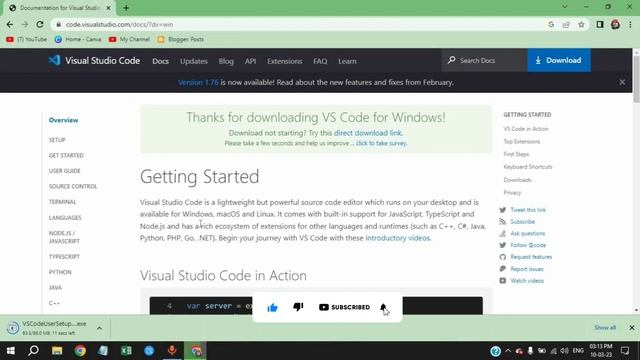Open Excel from taskbar
The height and width of the screenshot is (360, 640).
click(x=126, y=351)
